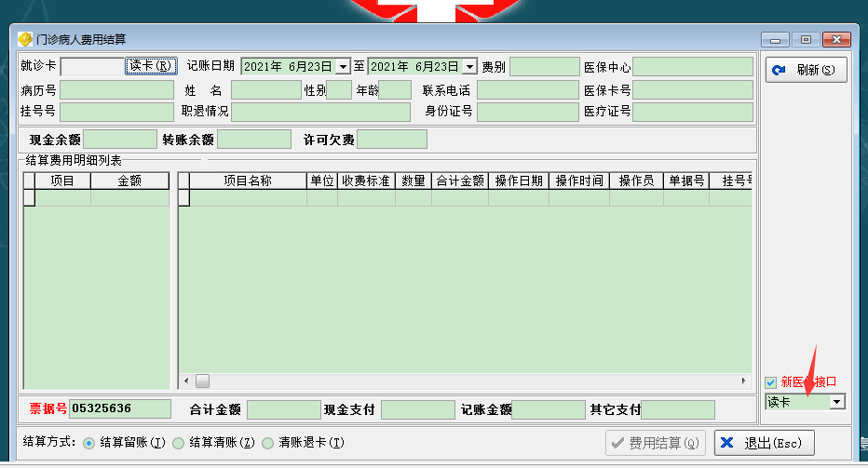Click the 操作日期 column header
The height and width of the screenshot is (468, 868).
click(519, 181)
